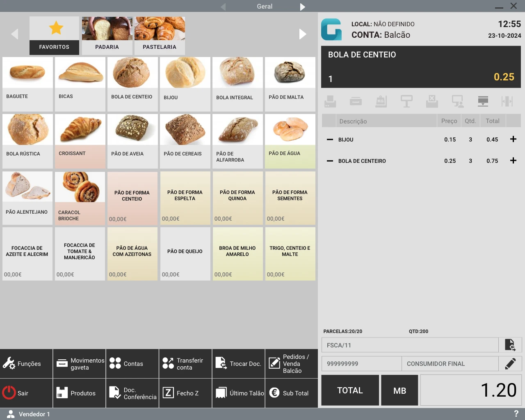Open the cash drawer icon
525x420 pixels.
(356, 101)
